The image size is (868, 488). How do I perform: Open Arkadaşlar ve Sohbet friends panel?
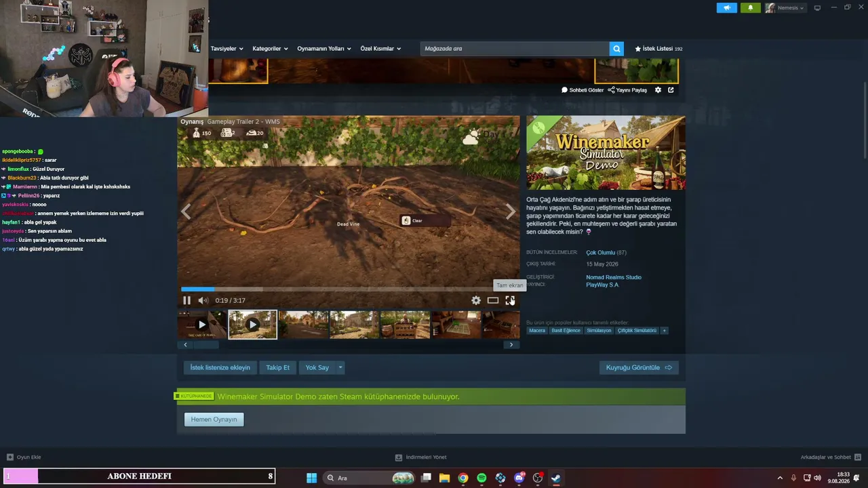pos(831,457)
